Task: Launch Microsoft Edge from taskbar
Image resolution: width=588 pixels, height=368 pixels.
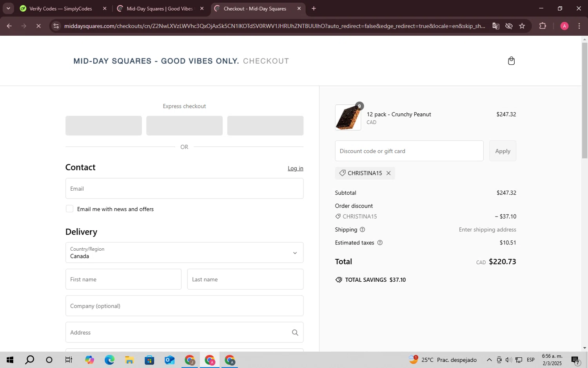Action: [109, 360]
